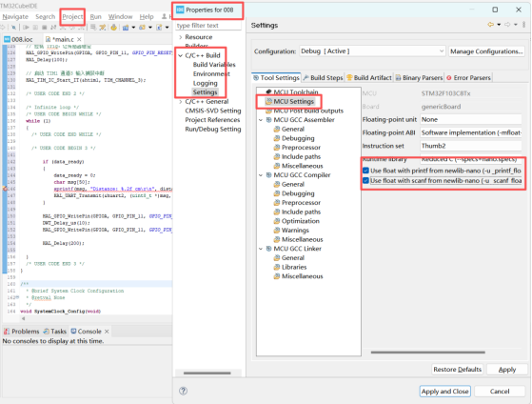
Task: Switch to the Error Parsers tab
Action: (x=468, y=78)
